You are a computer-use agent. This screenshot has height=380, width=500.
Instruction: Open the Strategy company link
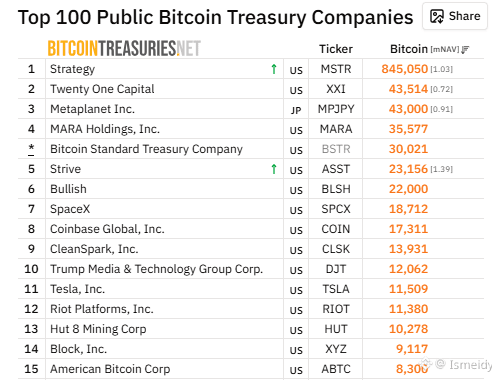[72, 69]
